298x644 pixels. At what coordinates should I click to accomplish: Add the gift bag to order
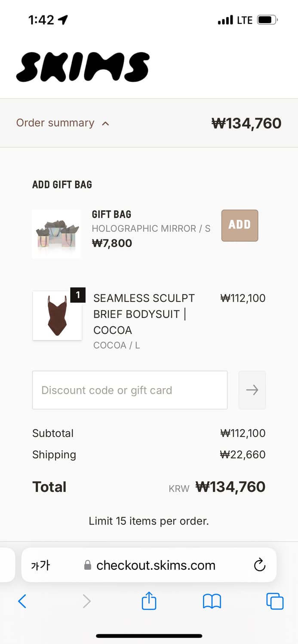(240, 225)
